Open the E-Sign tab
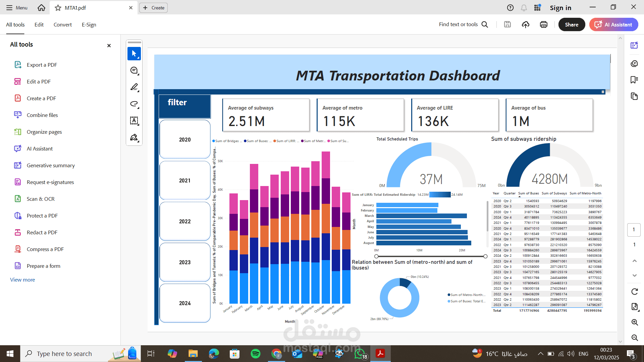 click(89, 25)
